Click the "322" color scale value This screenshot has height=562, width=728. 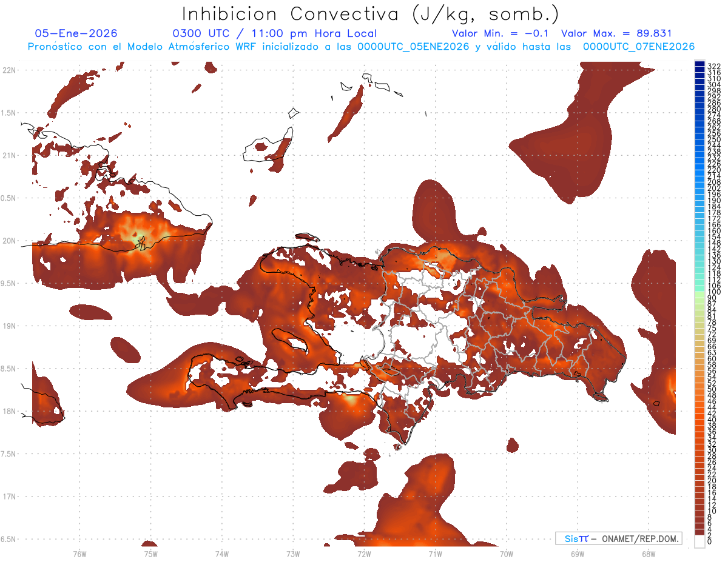click(x=714, y=66)
